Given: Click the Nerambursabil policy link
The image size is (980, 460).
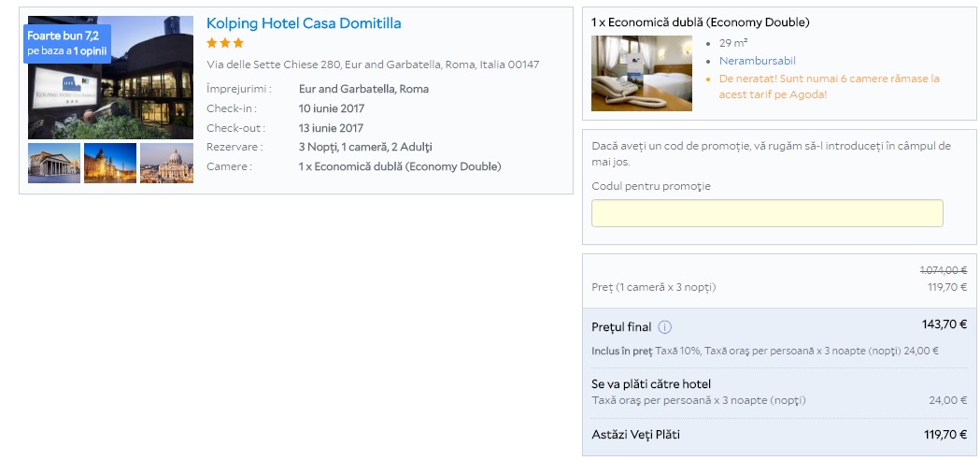Looking at the screenshot, I should click(x=757, y=61).
